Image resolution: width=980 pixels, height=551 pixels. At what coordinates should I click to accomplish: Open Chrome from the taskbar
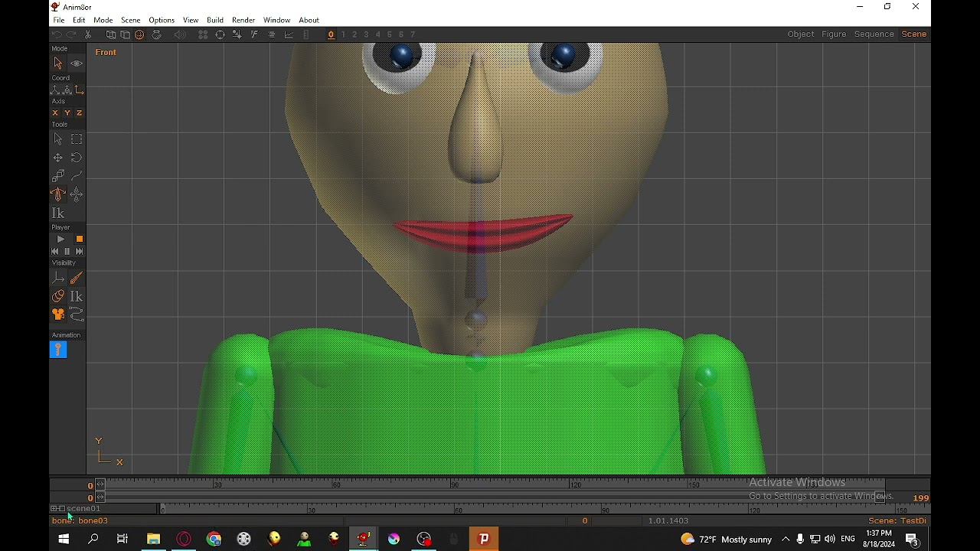(214, 539)
